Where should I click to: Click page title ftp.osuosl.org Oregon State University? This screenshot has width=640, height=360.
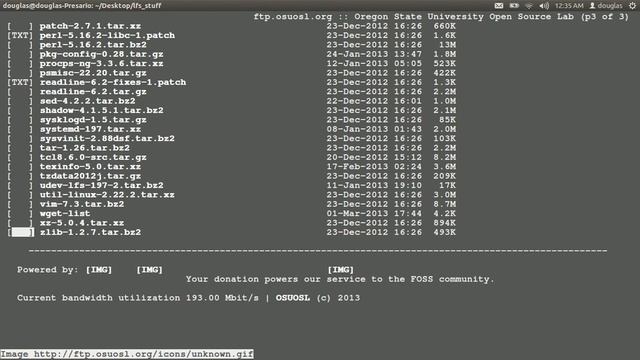441,17
